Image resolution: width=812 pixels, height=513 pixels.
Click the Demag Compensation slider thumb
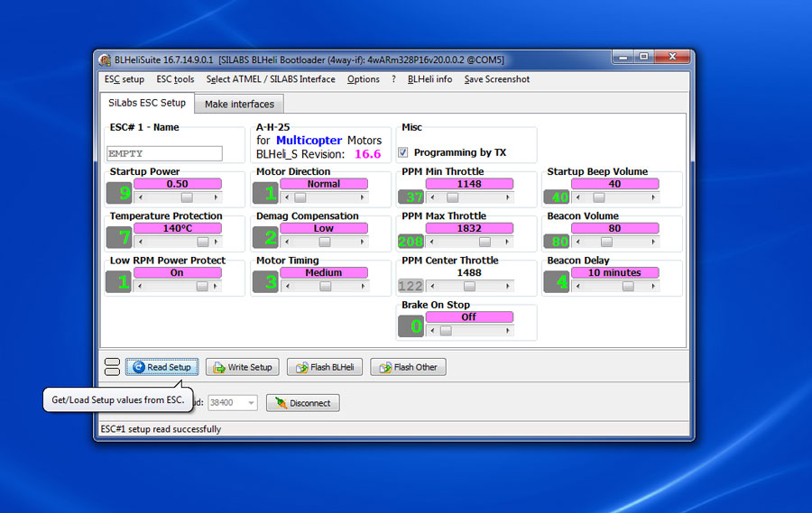pos(325,242)
